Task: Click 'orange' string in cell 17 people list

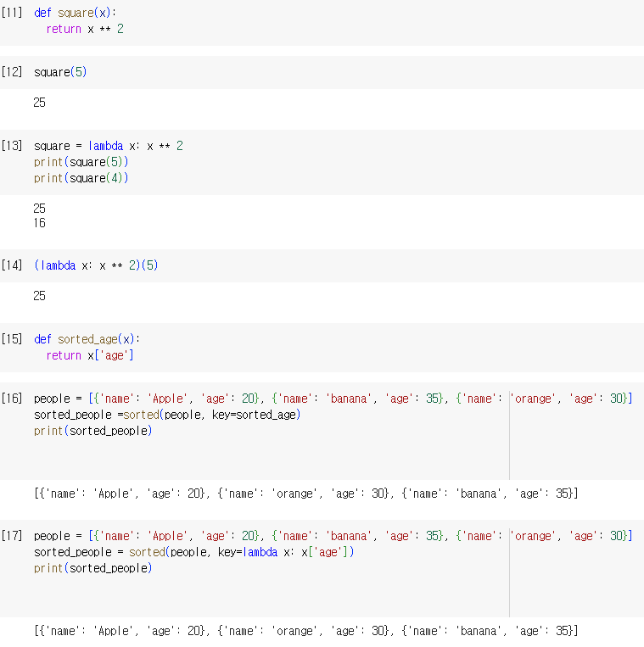Action: (x=534, y=536)
